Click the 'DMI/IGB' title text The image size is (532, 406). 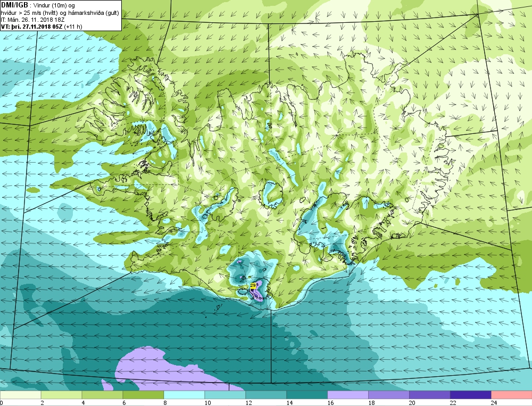[15, 5]
